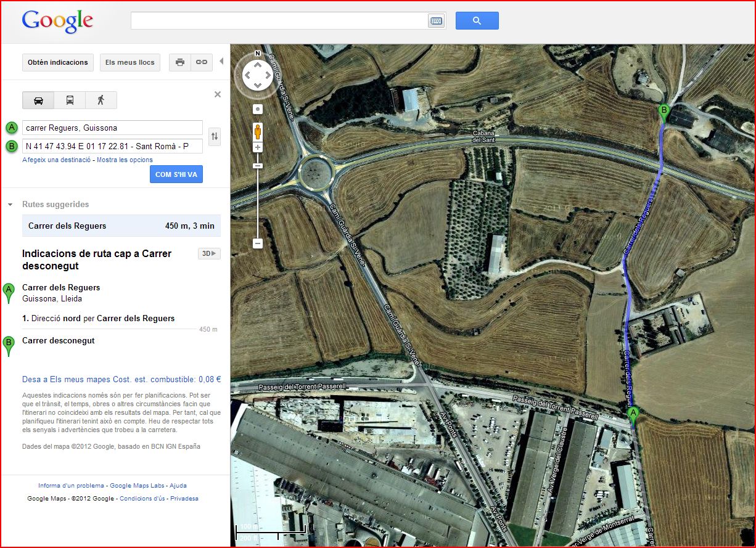Collapse the left side panel arrow
Screen dimensions: 756x548
pyautogui.click(x=221, y=62)
